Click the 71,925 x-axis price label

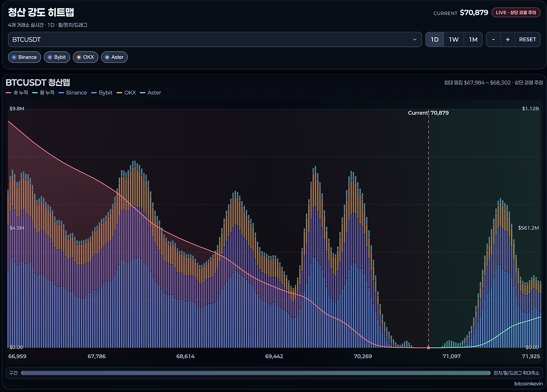click(x=531, y=357)
